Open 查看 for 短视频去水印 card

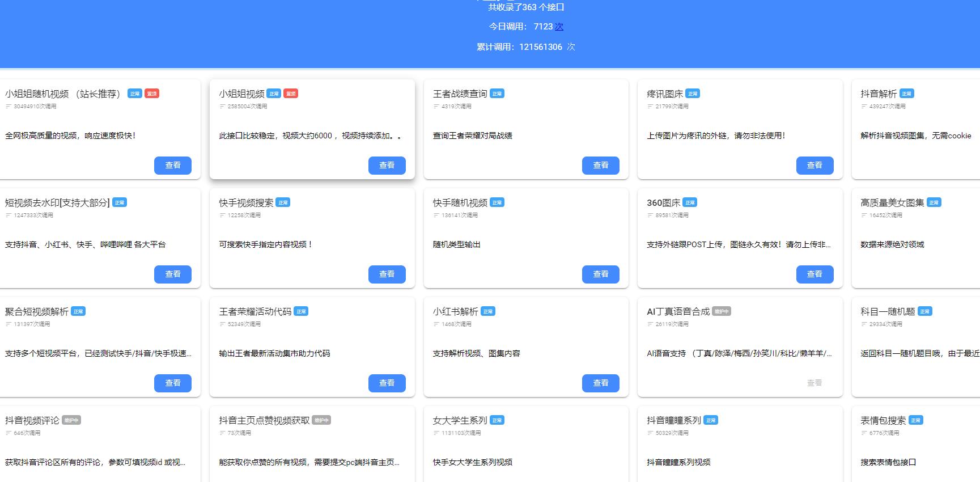click(173, 274)
